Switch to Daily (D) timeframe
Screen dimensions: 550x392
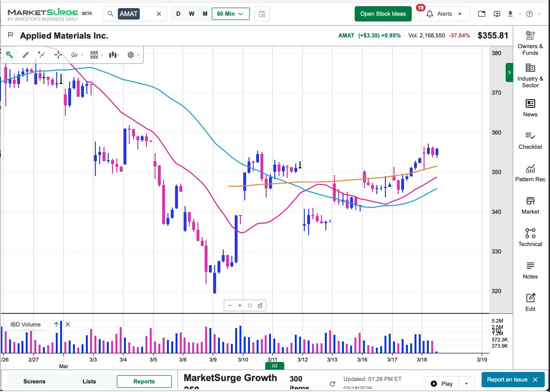(x=178, y=14)
